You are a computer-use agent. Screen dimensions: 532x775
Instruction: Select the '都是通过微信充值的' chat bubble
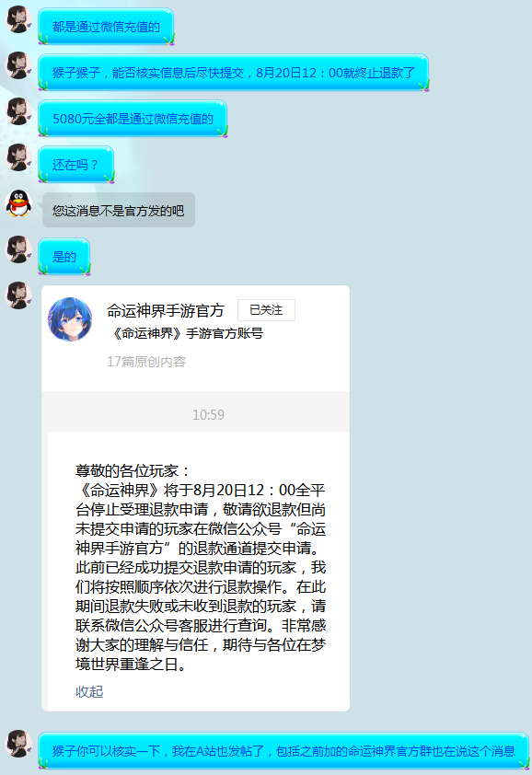[106, 26]
